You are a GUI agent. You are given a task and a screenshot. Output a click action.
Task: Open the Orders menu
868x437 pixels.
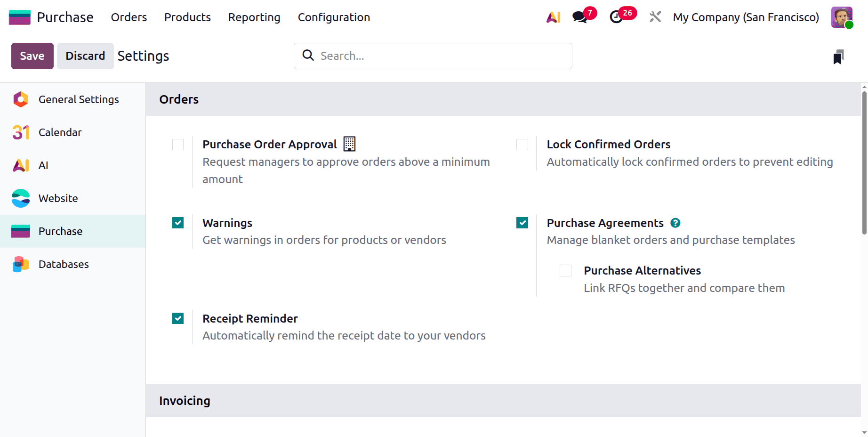tap(129, 17)
